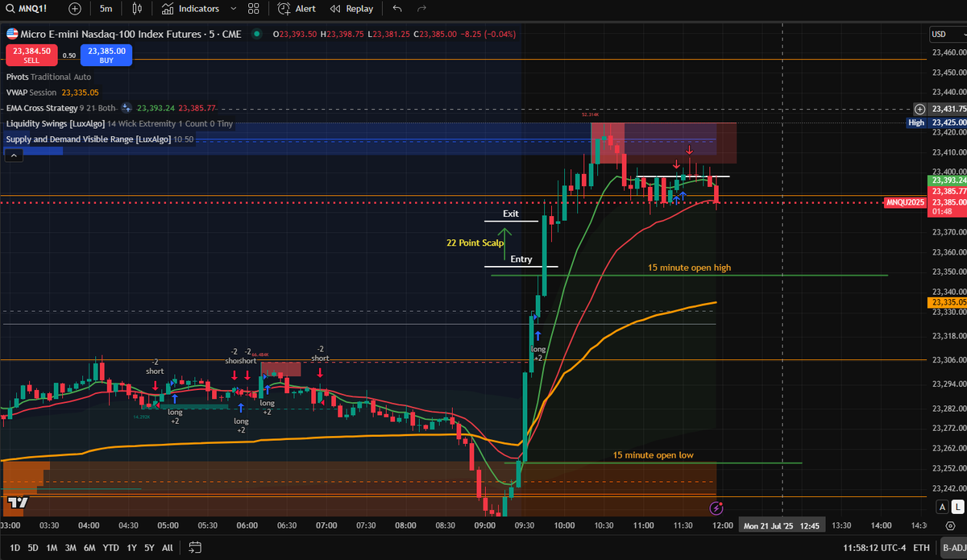Click the green market status dot
The height and width of the screenshot is (560, 967).
pyautogui.click(x=256, y=34)
